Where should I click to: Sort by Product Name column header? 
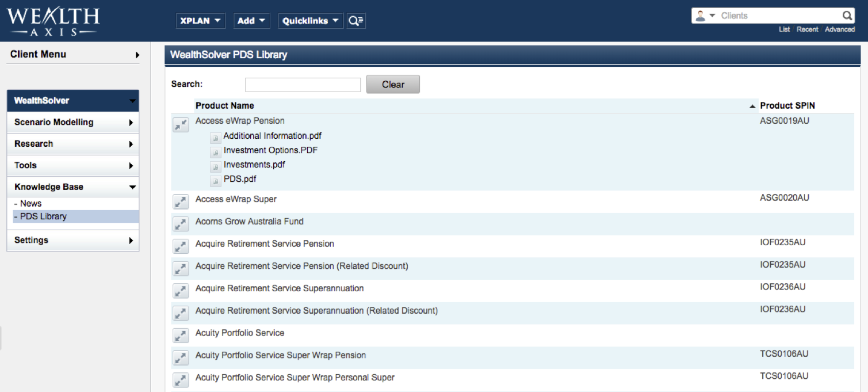click(225, 105)
